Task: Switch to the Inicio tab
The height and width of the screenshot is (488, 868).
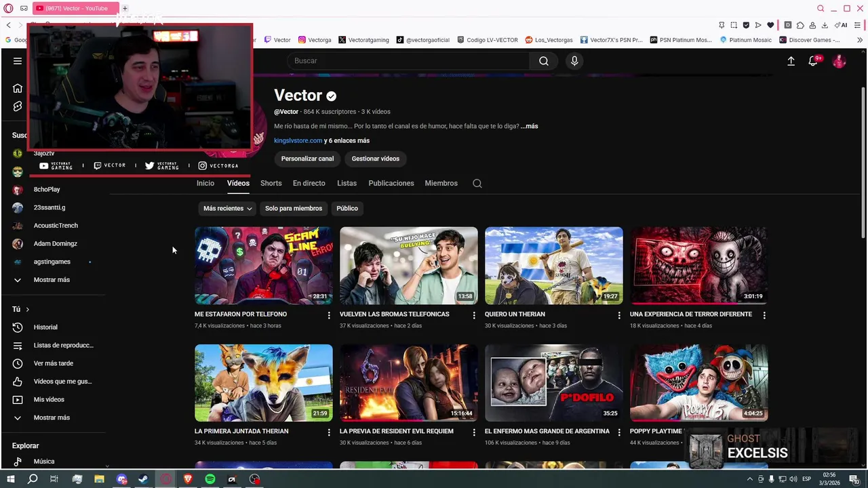Action: [205, 183]
